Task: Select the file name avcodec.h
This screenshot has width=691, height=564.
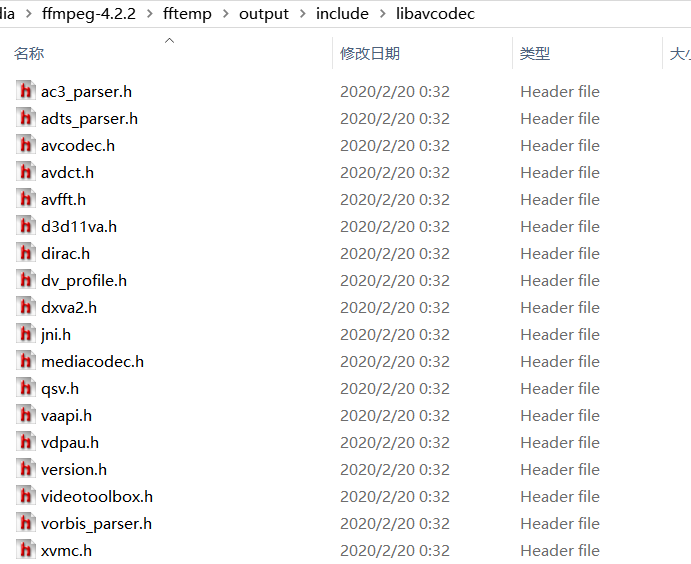Action: [78, 146]
